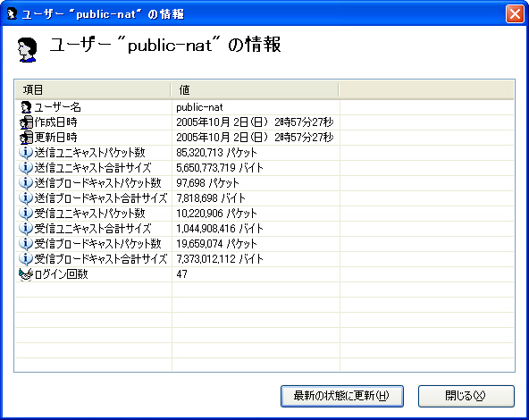Click the large user portrait icon in header
This screenshot has height=420, width=529.
(27, 50)
